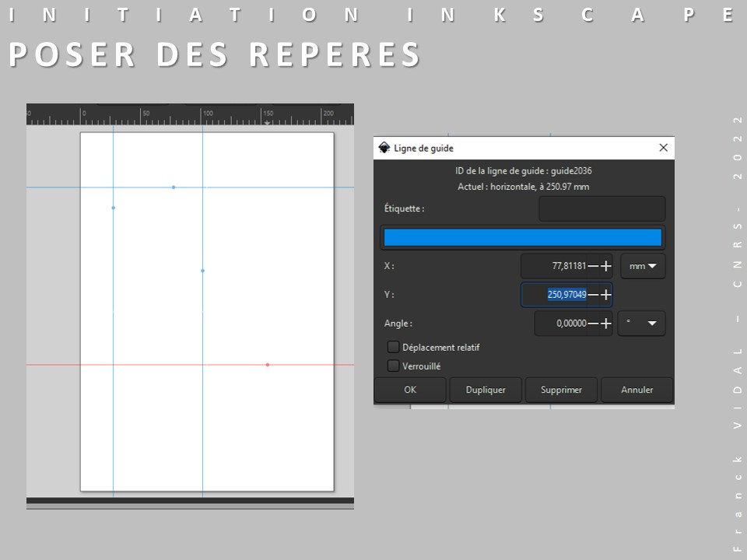747x560 pixels.
Task: Increase Y value with plus button
Action: pyautogui.click(x=606, y=295)
